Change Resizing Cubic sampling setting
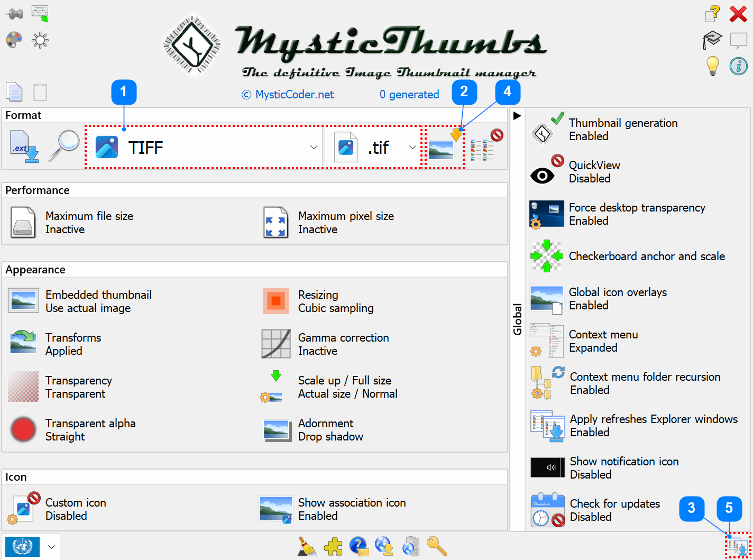The width and height of the screenshot is (753, 560). (318, 301)
